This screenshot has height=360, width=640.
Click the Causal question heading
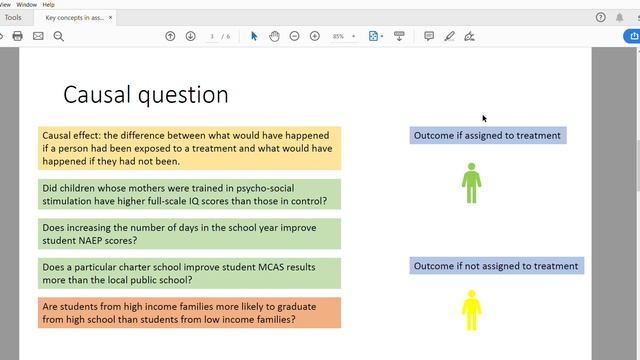pyautogui.click(x=146, y=95)
